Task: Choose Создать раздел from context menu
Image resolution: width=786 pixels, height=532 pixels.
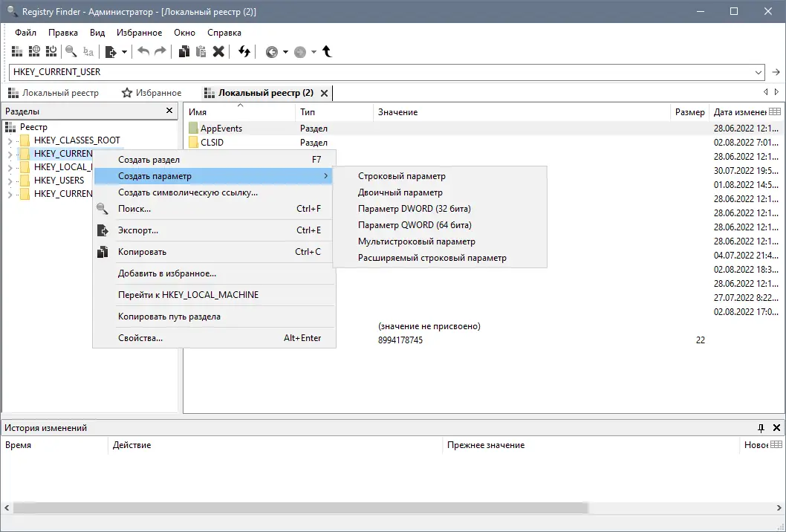Action: click(x=214, y=160)
